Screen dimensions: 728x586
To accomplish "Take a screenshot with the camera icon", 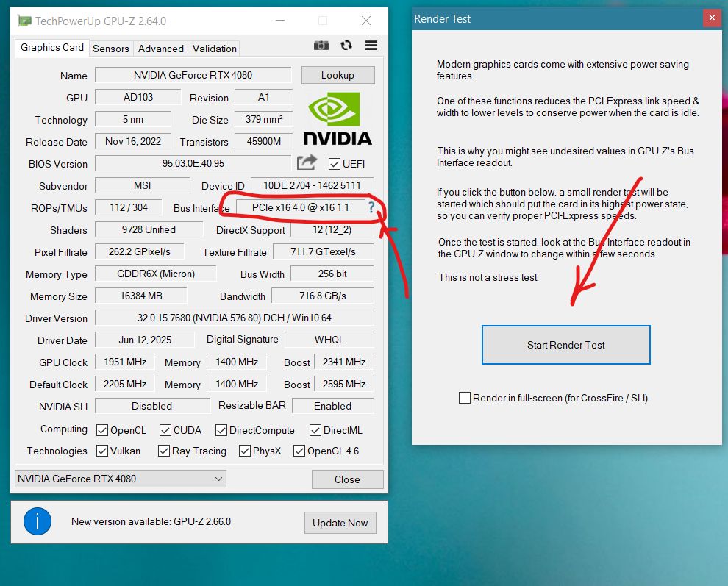I will click(321, 46).
